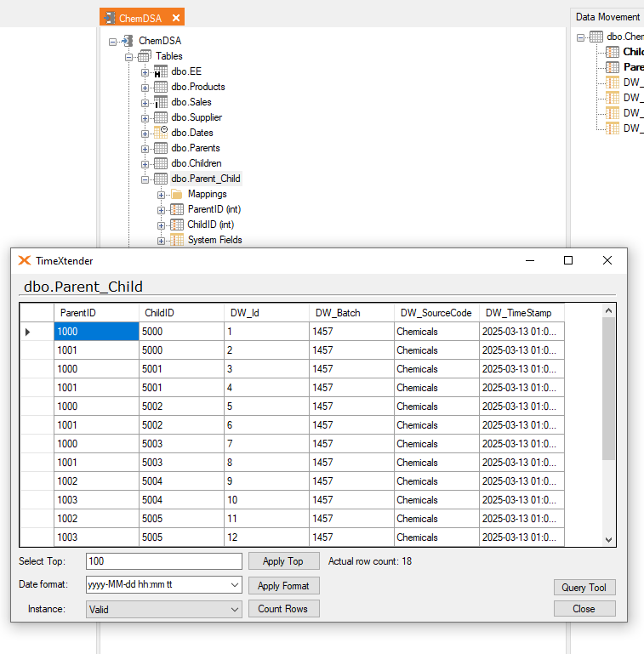Image resolution: width=644 pixels, height=654 pixels.
Task: Click the DW_Batch column header
Action: [x=351, y=313]
